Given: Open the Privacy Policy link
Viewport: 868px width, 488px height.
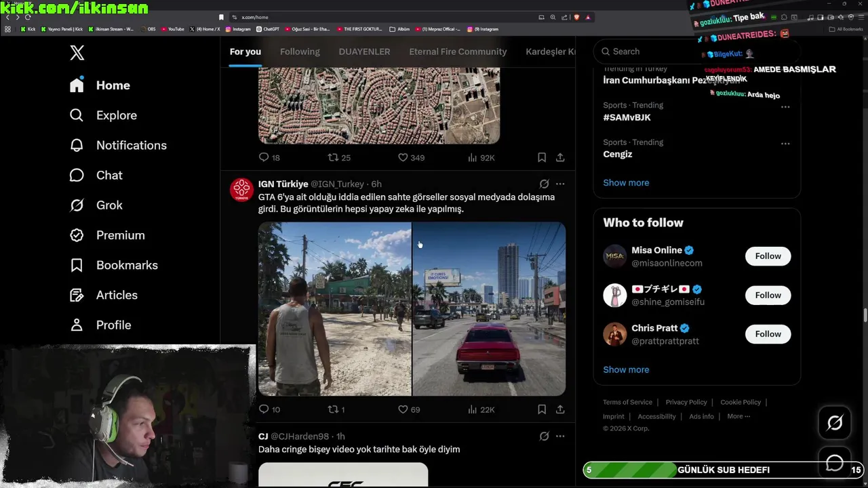Looking at the screenshot, I should pos(686,402).
